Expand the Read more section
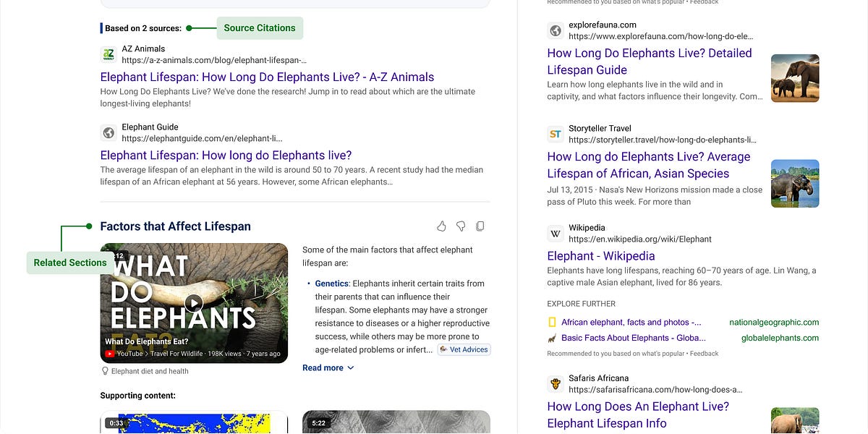868x434 pixels. pos(328,367)
